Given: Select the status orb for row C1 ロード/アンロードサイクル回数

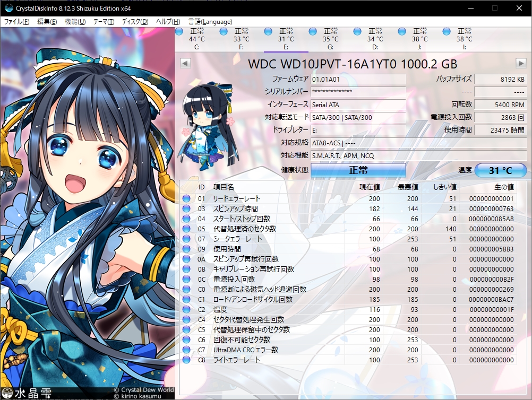Looking at the screenshot, I should point(186,299).
